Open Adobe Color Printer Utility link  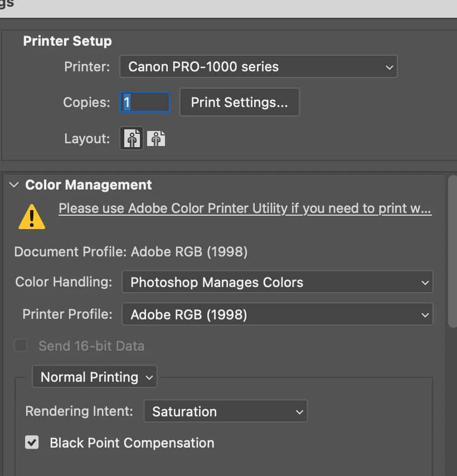[245, 208]
